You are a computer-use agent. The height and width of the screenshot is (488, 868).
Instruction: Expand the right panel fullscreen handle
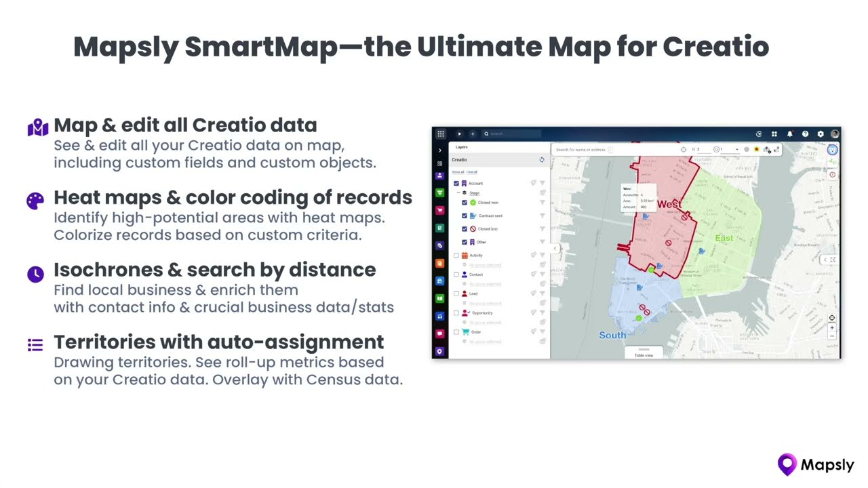(833, 260)
